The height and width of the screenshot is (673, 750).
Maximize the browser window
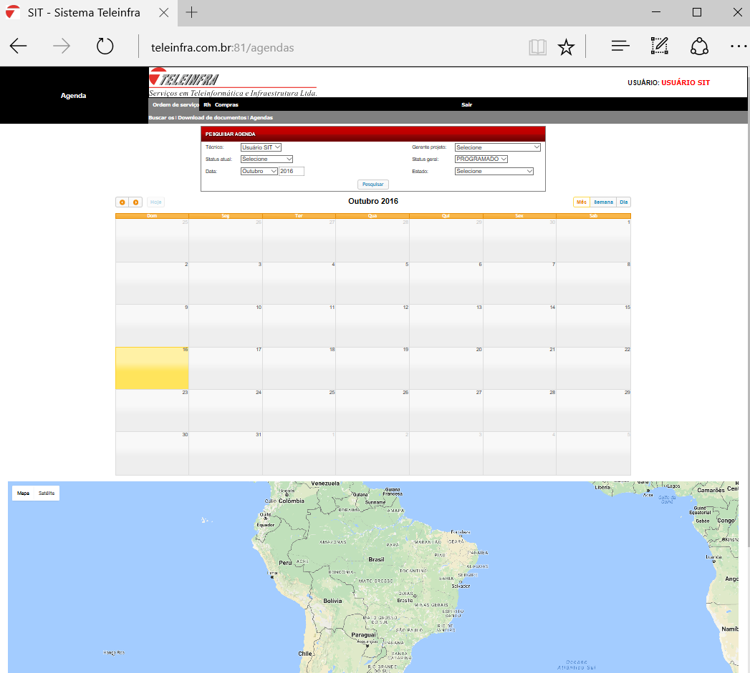coord(697,12)
